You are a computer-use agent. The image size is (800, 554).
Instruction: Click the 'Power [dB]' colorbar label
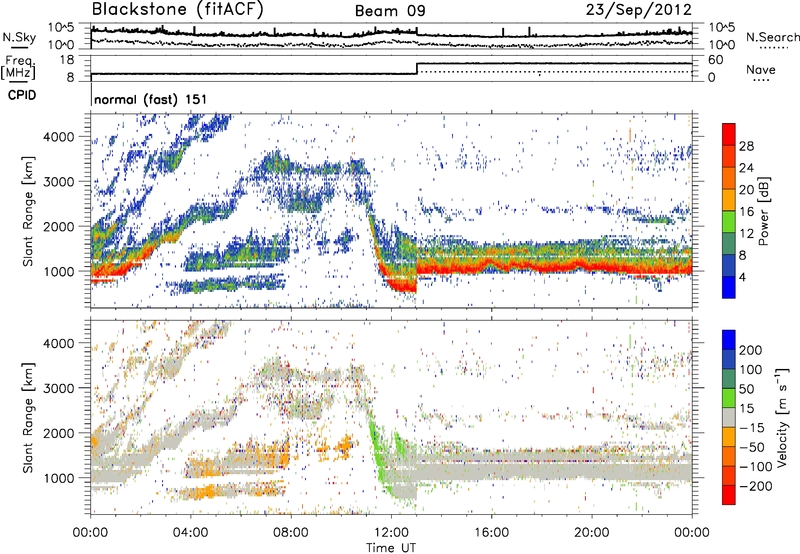[764, 211]
